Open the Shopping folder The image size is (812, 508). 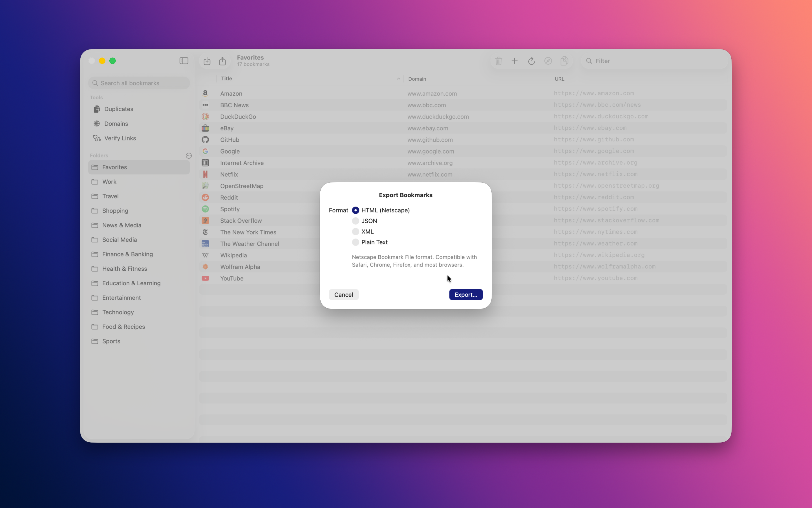139,211
